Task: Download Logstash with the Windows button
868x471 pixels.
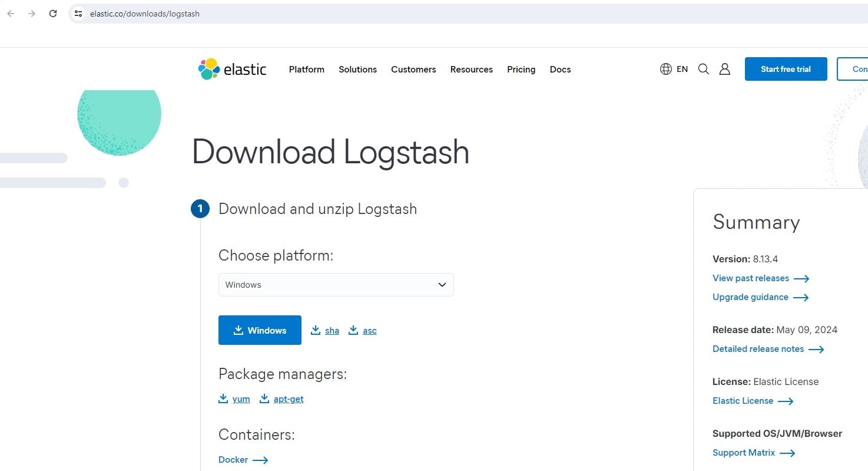Action: pyautogui.click(x=260, y=330)
